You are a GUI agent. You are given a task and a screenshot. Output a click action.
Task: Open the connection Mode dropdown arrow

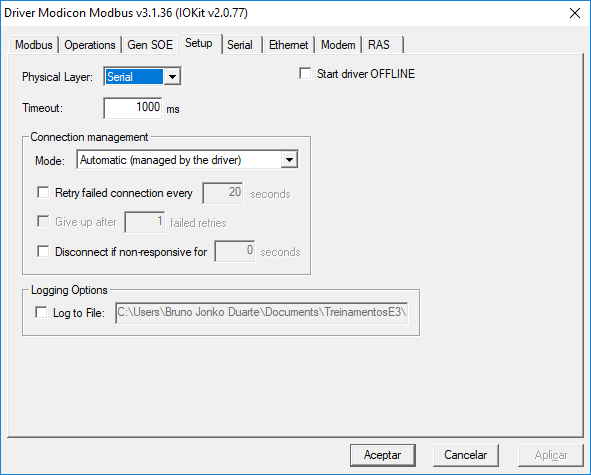click(x=289, y=160)
